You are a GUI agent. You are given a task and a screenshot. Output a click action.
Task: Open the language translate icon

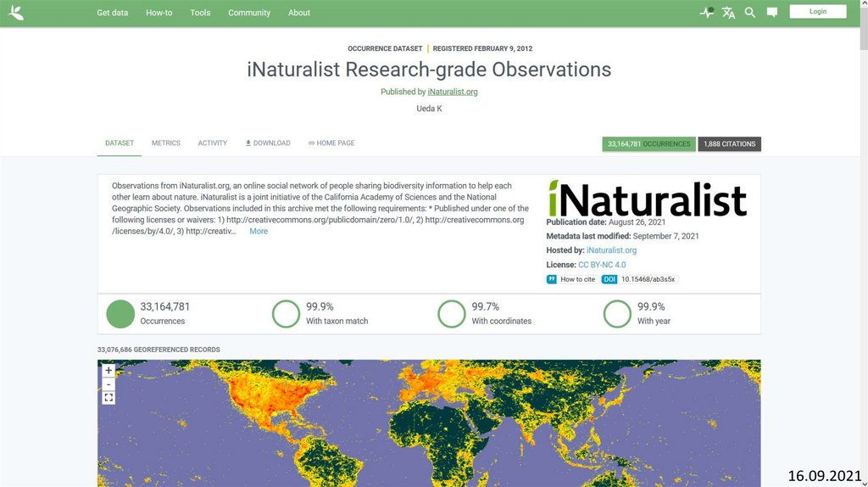tap(728, 13)
